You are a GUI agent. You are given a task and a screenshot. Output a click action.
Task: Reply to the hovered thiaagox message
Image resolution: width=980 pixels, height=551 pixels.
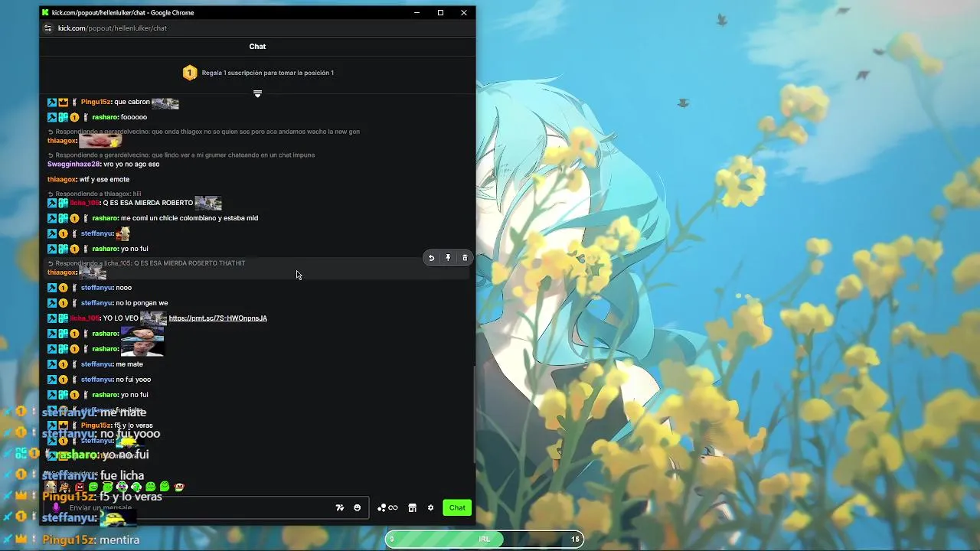[x=431, y=258]
